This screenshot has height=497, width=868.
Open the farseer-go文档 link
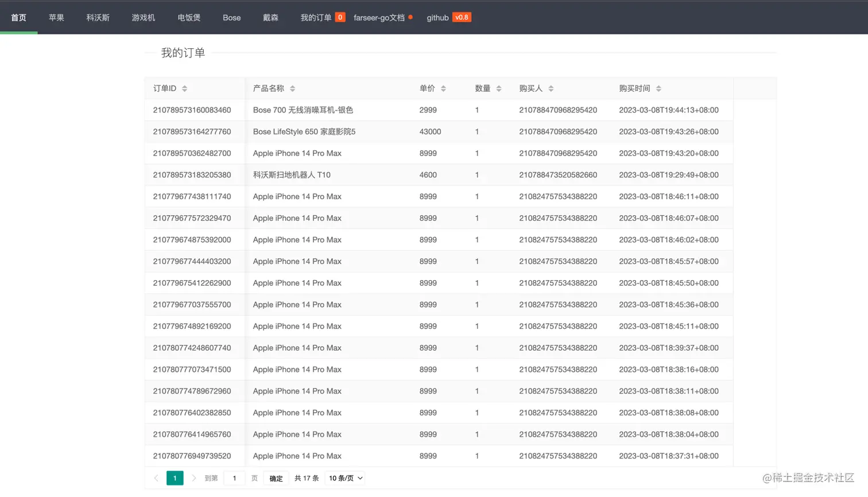coord(379,17)
